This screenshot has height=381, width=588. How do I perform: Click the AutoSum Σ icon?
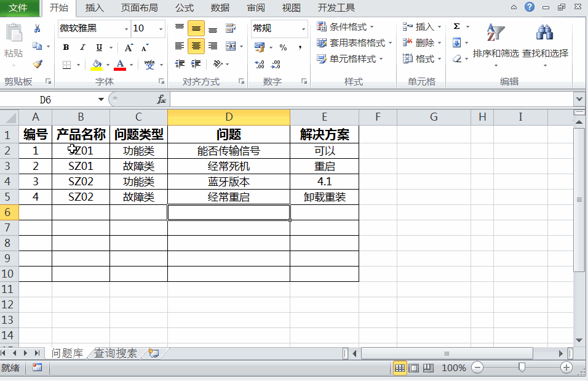click(457, 26)
